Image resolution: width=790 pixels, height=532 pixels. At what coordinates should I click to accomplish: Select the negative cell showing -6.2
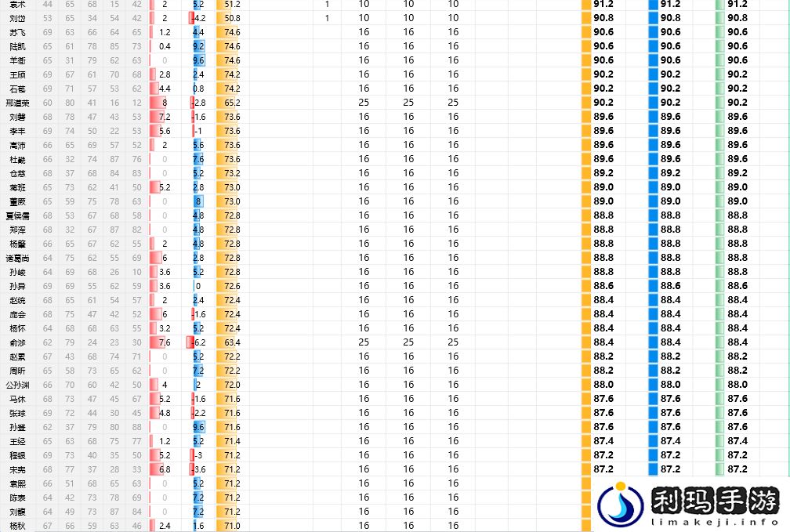point(197,342)
